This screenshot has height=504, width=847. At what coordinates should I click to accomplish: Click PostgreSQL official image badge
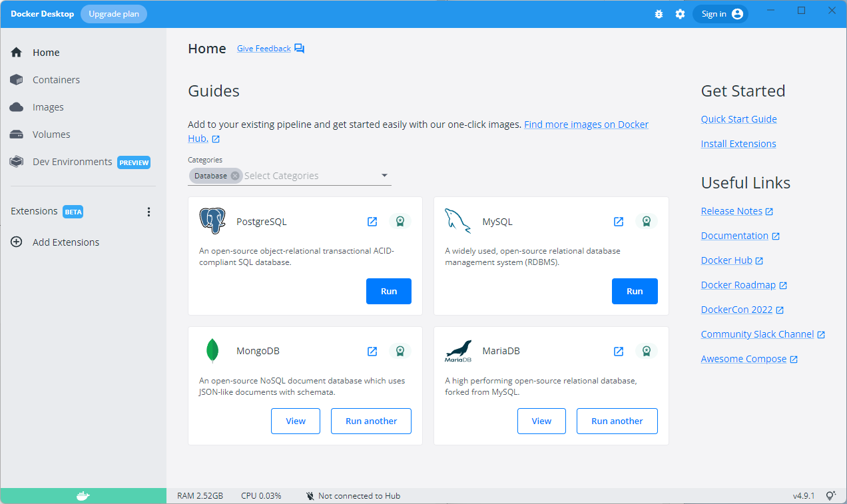[400, 222]
